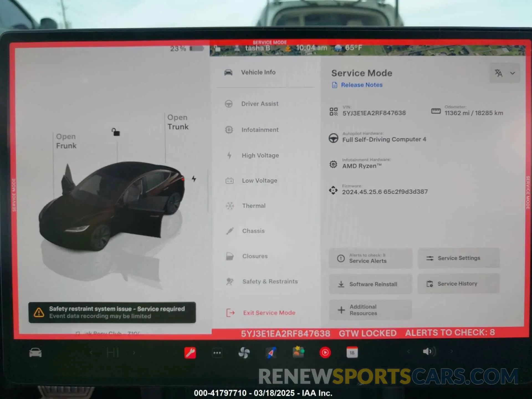Viewport: 532px width, 399px height.
Task: Tap GTW LOCKED status text
Action: click(368, 333)
